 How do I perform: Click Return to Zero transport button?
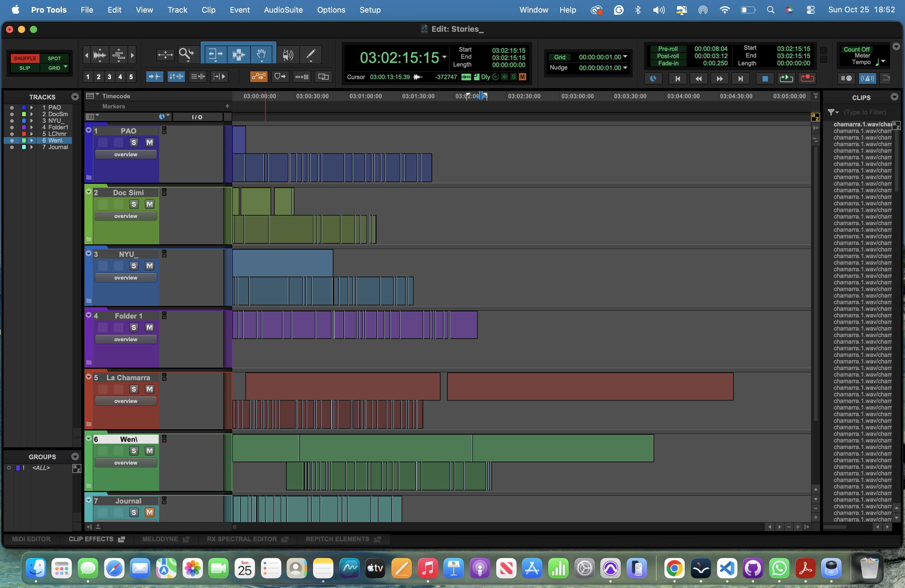pyautogui.click(x=677, y=78)
